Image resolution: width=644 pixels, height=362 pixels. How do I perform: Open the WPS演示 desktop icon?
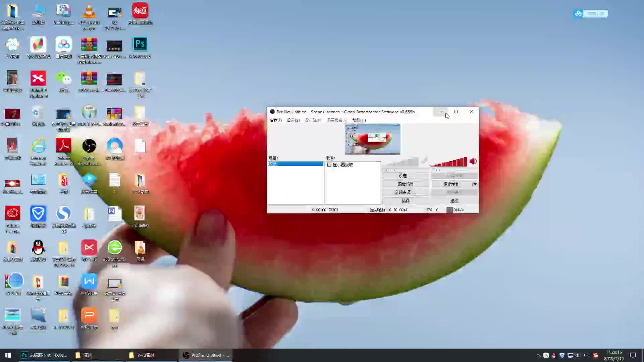(x=89, y=319)
